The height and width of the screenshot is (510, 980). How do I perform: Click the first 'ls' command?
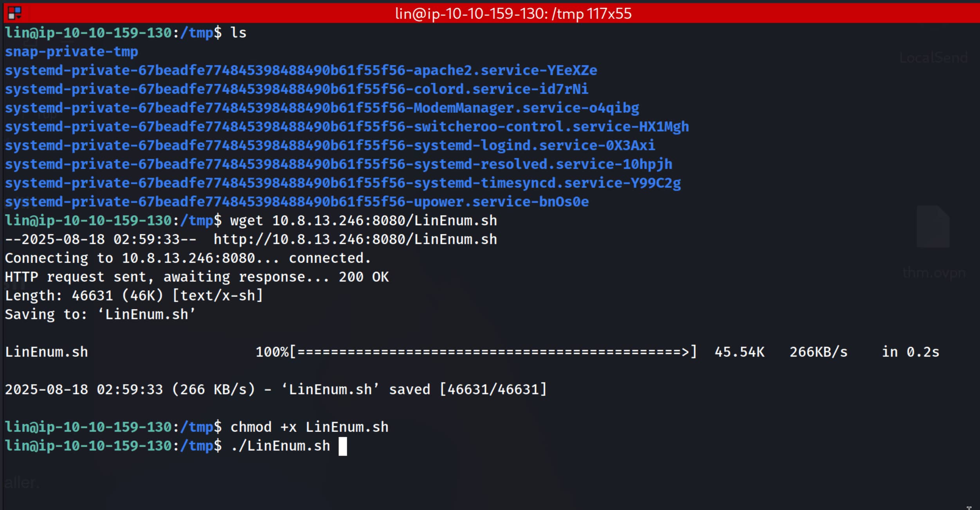tap(238, 33)
